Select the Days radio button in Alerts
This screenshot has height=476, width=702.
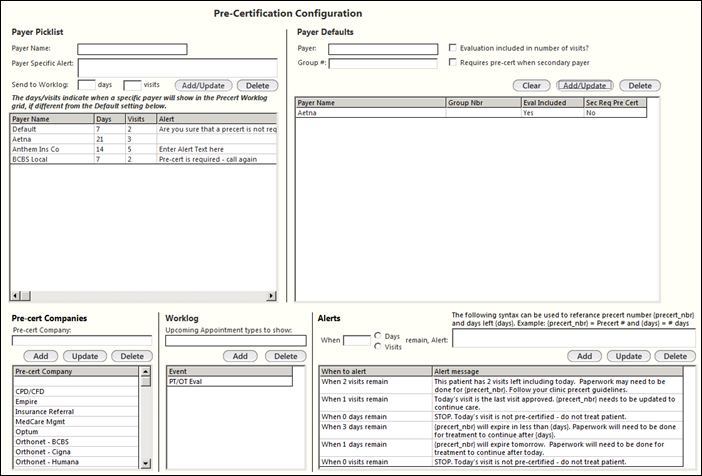pyautogui.click(x=378, y=336)
